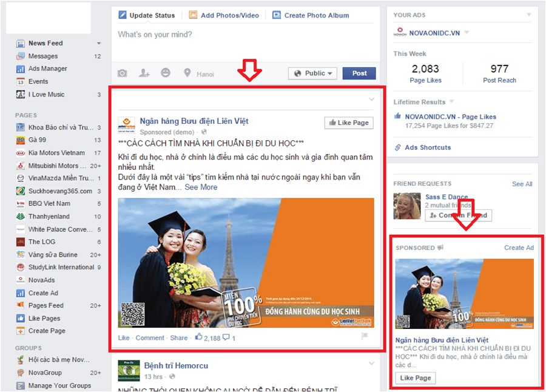Open the chevron menu on the sponsored post

[x=370, y=98]
